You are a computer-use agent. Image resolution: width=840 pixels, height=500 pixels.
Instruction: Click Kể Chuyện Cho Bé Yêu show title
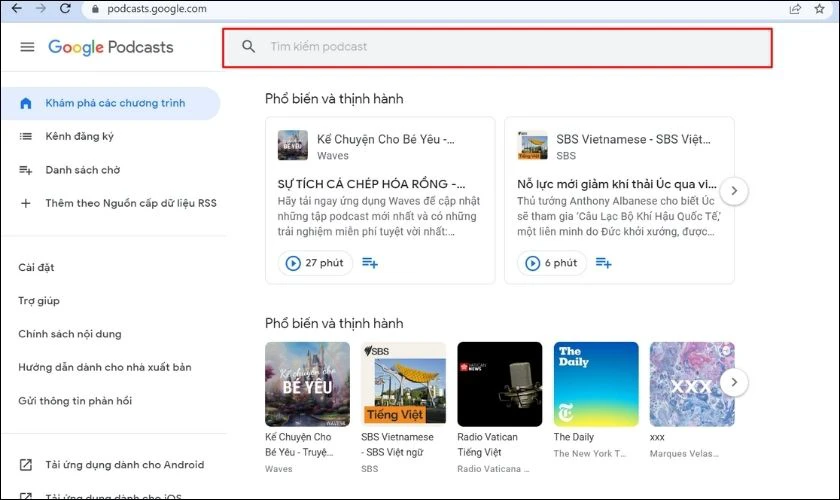click(386, 139)
